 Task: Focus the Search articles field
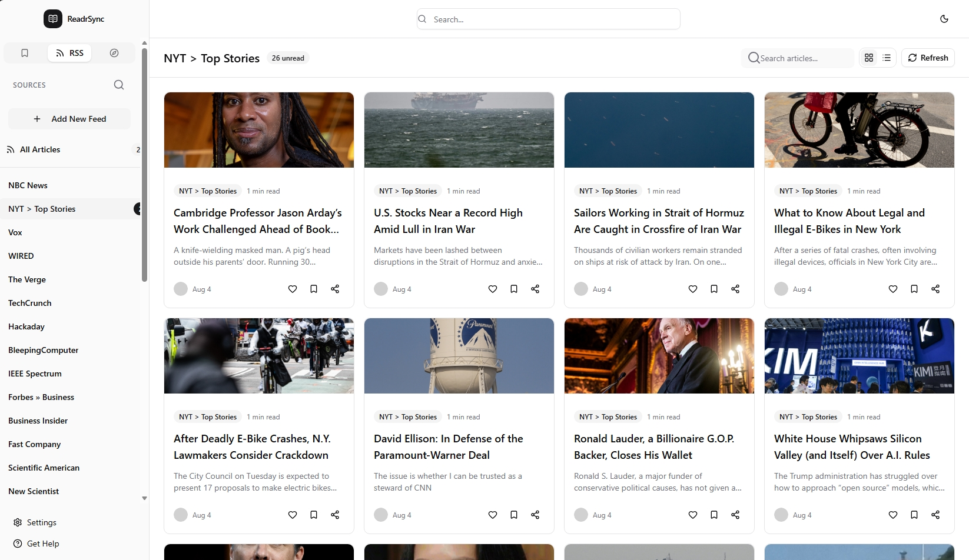pos(797,58)
